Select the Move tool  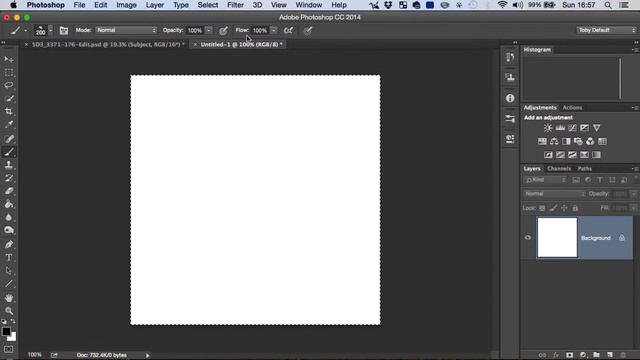click(x=9, y=60)
